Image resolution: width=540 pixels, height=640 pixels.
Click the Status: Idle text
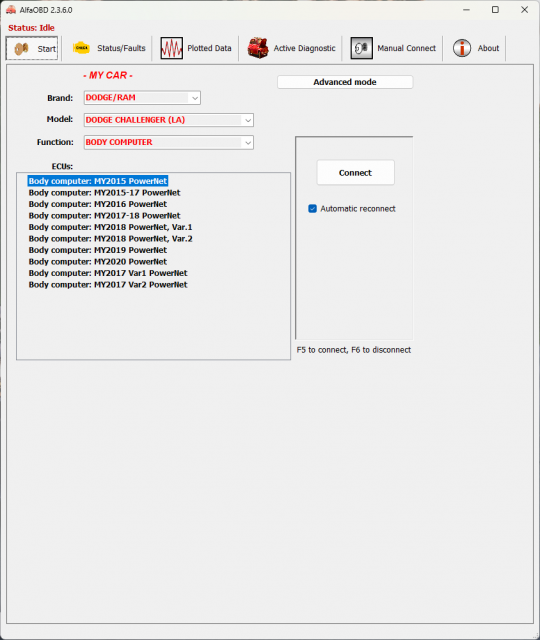pos(31,28)
